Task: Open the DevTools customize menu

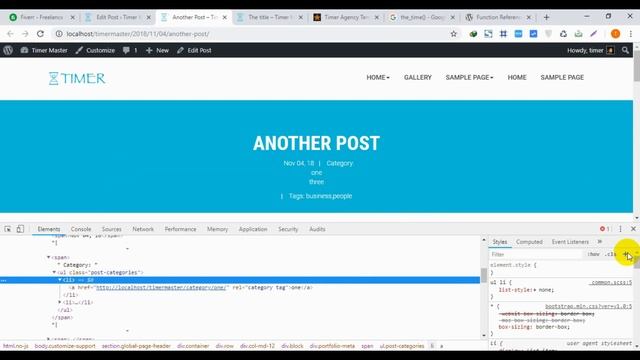Action: tap(620, 229)
